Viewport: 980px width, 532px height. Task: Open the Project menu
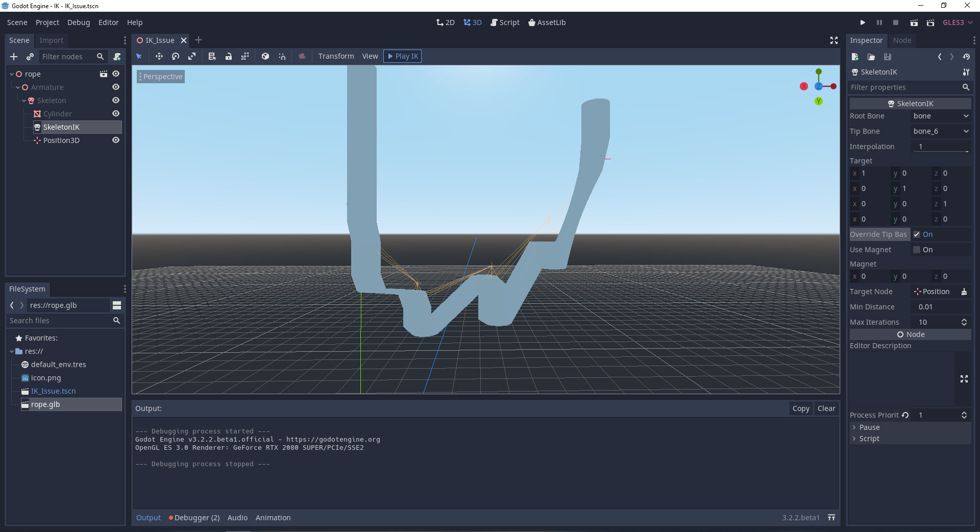click(47, 22)
